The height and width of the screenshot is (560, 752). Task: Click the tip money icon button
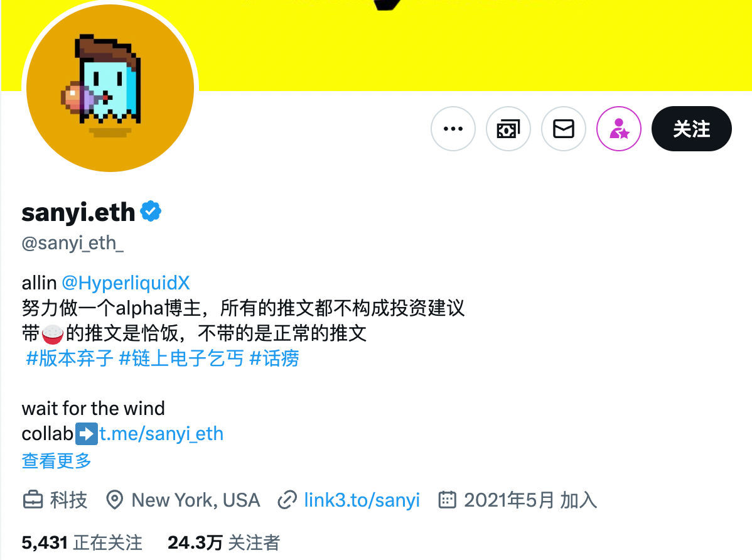click(508, 129)
